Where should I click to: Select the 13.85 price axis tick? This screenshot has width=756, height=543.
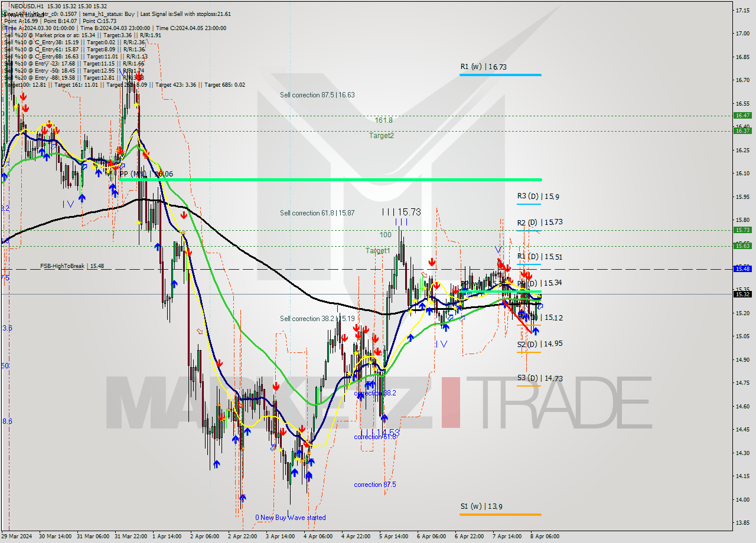(x=742, y=522)
